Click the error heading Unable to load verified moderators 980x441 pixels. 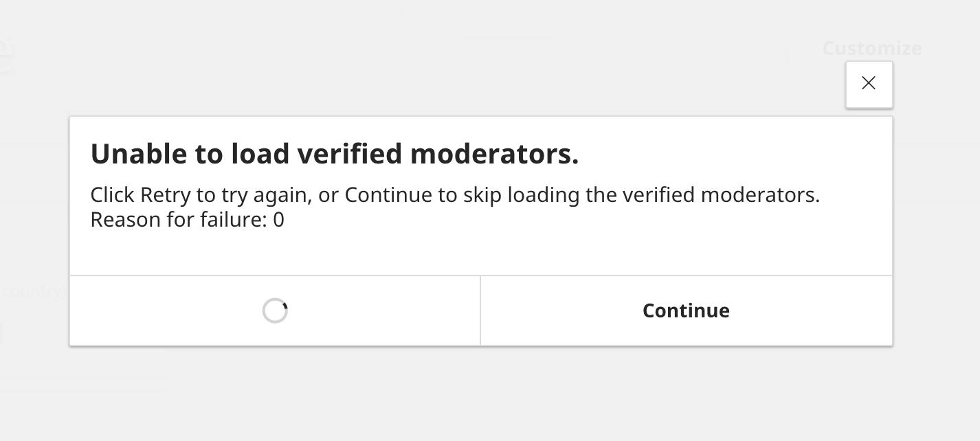[335, 153]
